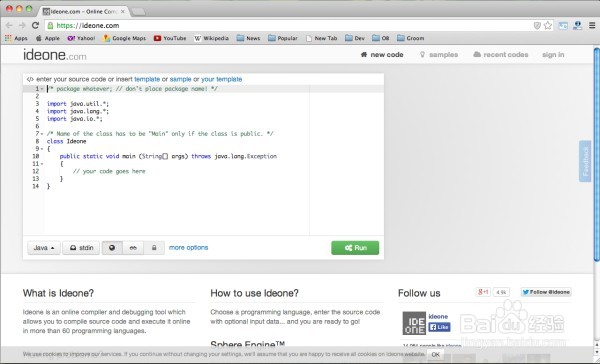Screen dimensions: 600x364
Task: Click the ideone.com logo
Action: (x=55, y=55)
